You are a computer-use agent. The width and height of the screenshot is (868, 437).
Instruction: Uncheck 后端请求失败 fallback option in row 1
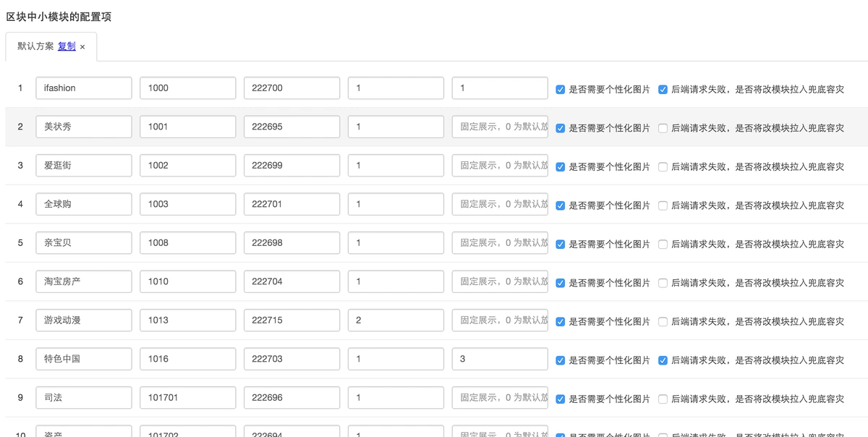tap(663, 90)
